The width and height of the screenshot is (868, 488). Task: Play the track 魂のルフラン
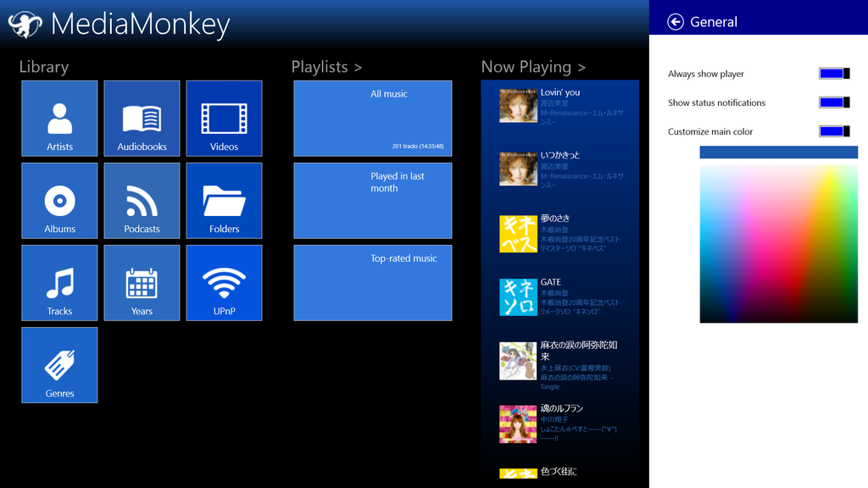click(560, 424)
